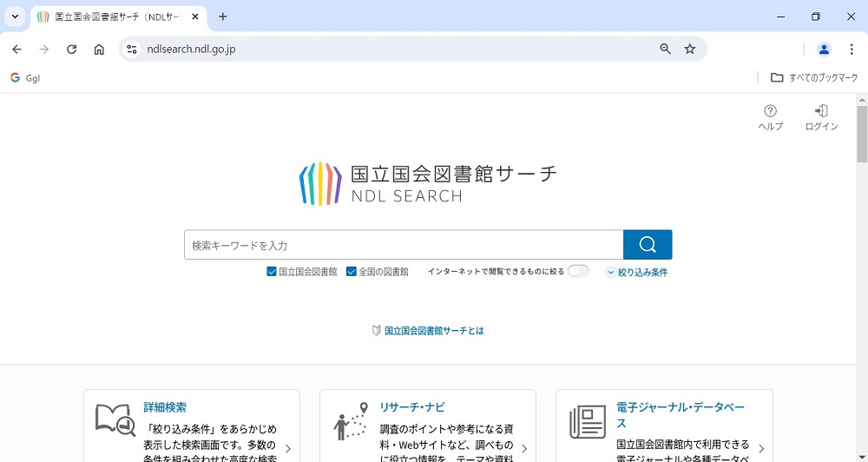Go back with the browser back arrow
The image size is (868, 462).
pos(17,49)
